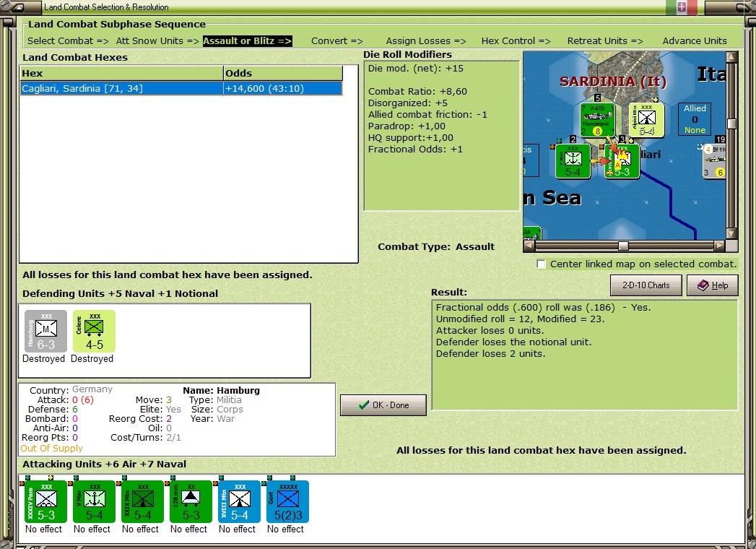Select the Gort 5(2)3 army counter

(286, 501)
